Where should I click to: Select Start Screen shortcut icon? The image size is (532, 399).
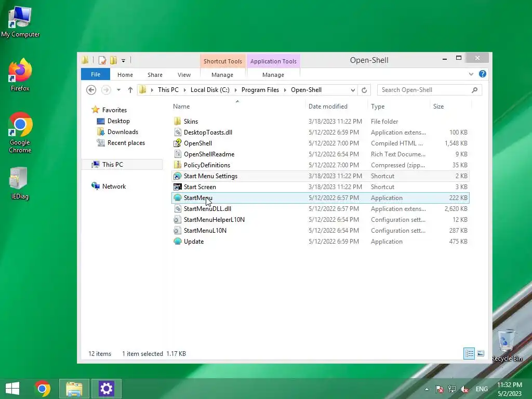pyautogui.click(x=177, y=187)
